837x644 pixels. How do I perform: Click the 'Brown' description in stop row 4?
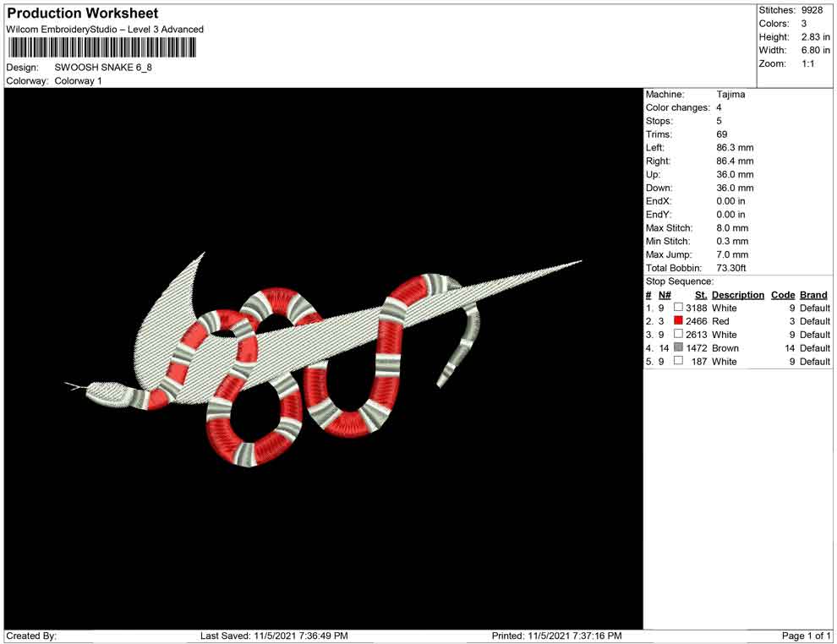725,348
